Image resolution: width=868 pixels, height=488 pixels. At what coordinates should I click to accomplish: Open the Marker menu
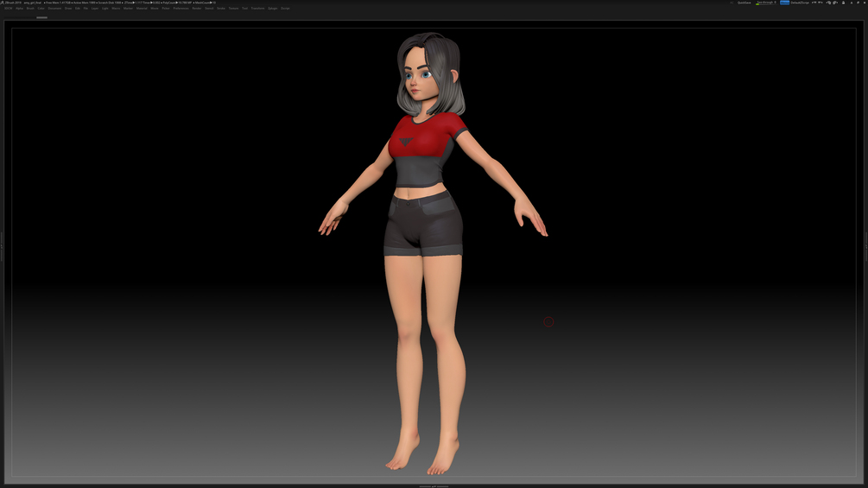128,9
